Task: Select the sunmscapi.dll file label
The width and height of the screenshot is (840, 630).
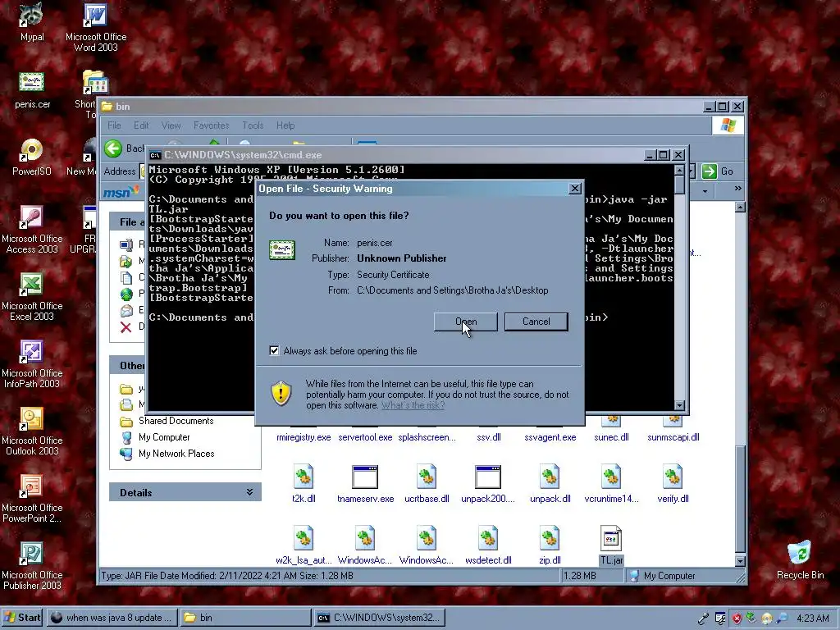Action: [673, 437]
